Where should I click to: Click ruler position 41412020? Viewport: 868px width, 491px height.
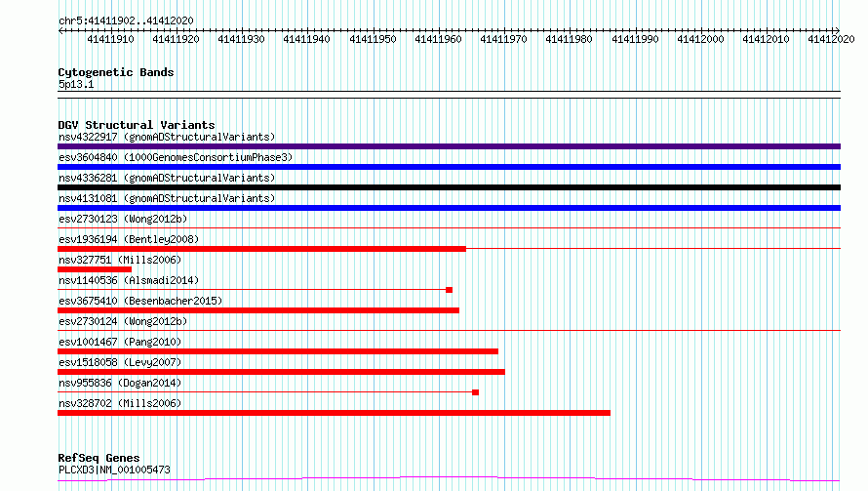(831, 39)
